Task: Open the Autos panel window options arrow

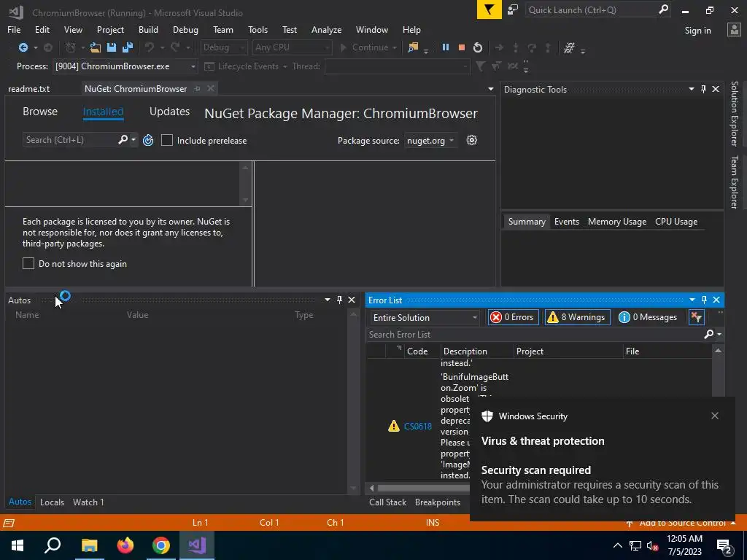Action: (328, 300)
